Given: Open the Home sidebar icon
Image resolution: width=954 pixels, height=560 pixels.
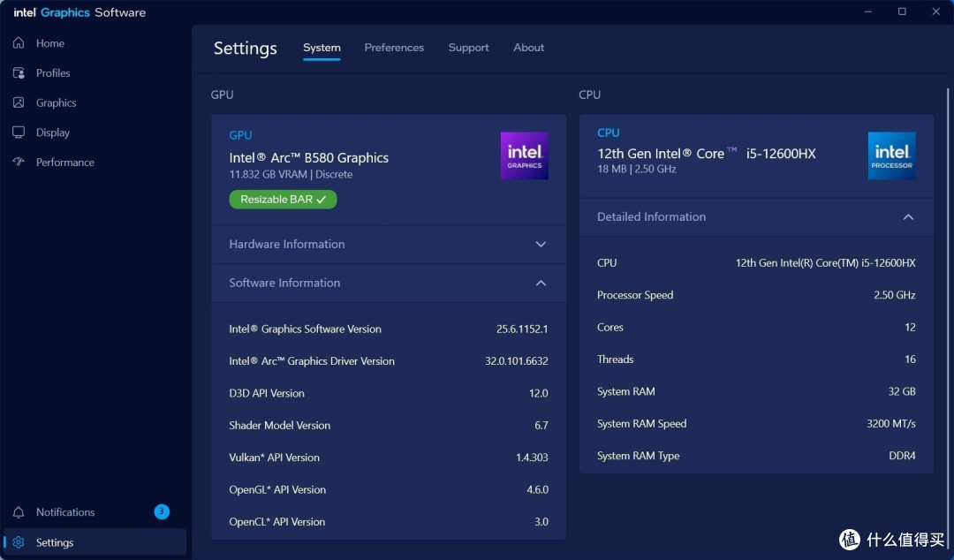Looking at the screenshot, I should click(19, 42).
